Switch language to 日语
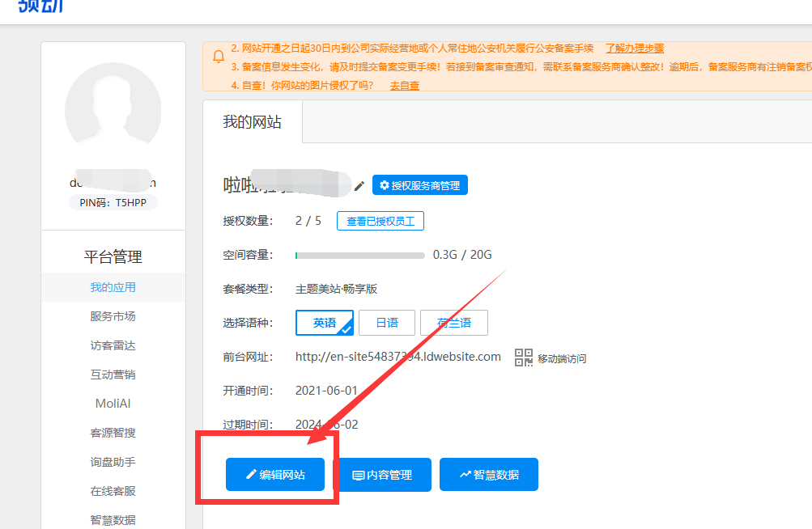The image size is (812, 529). (x=387, y=323)
